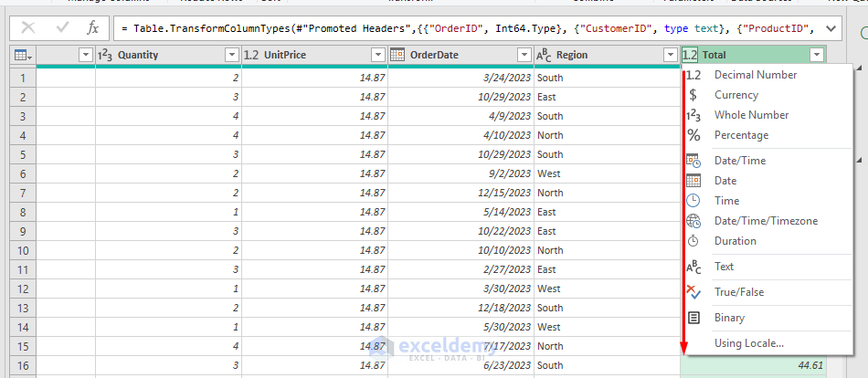Click the OrderDate cell 12/15/2023
Screen dimensions: 868x378
click(x=461, y=193)
